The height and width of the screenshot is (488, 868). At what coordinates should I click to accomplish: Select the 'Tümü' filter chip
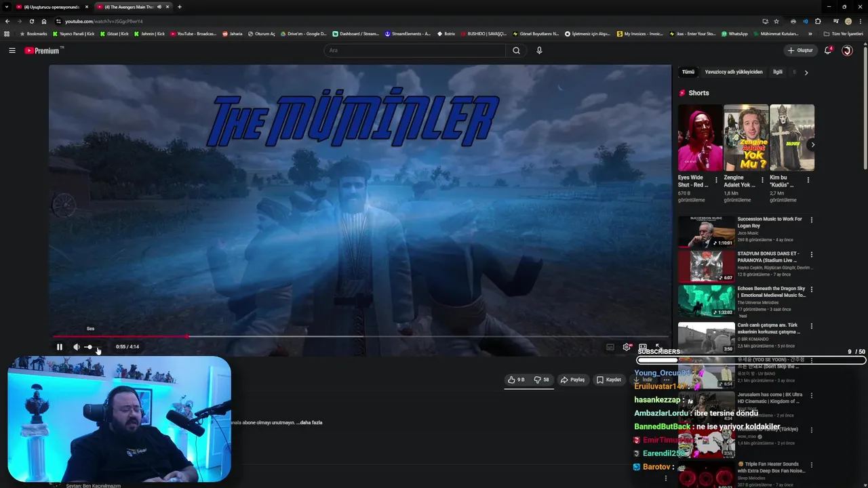click(x=688, y=72)
